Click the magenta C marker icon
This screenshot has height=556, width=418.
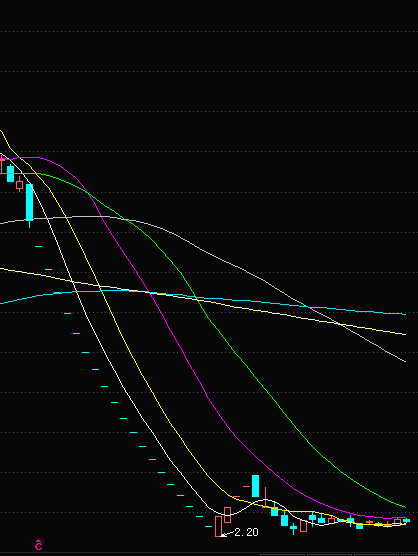coord(39,545)
